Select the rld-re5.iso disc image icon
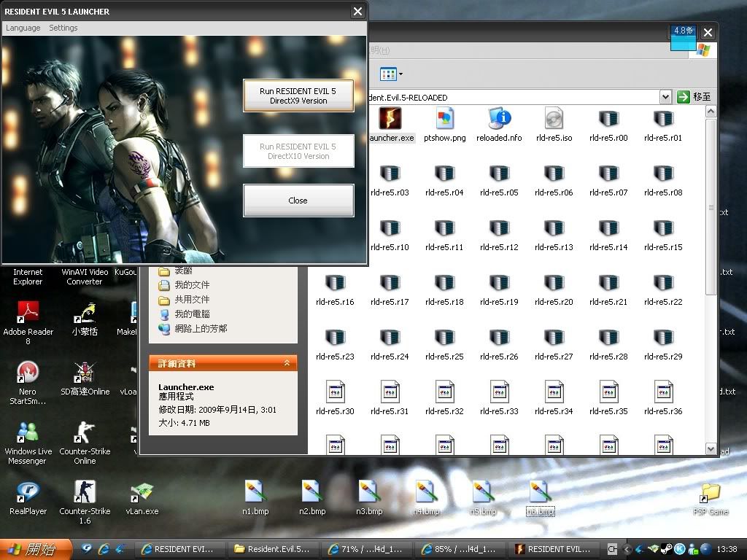The width and height of the screenshot is (747, 560). pyautogui.click(x=554, y=119)
